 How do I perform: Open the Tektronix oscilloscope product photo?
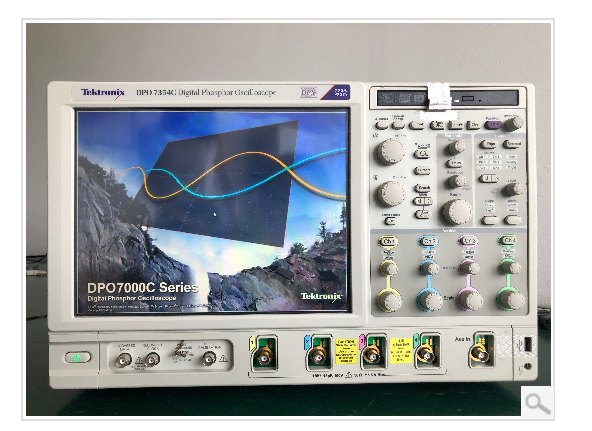pos(288,219)
